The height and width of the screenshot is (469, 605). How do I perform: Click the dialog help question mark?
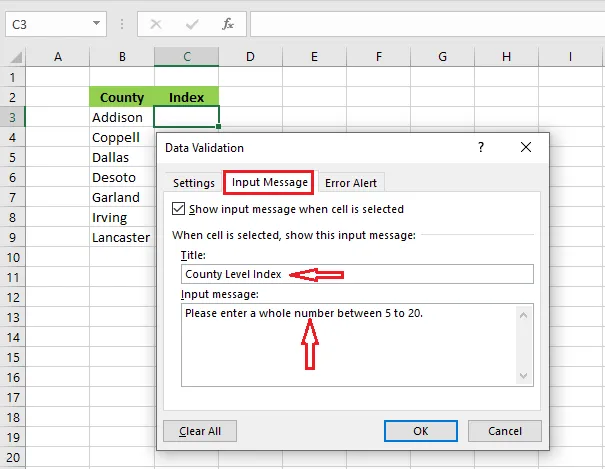[x=481, y=147]
